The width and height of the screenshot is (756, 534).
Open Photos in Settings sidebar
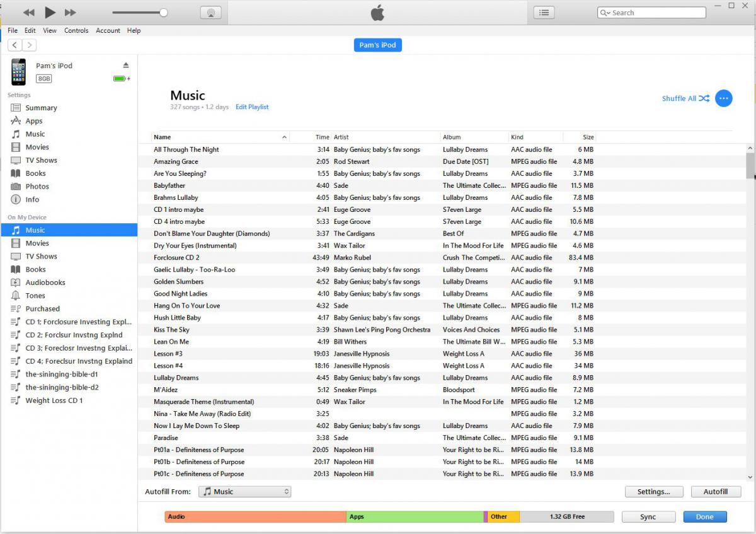(x=37, y=187)
